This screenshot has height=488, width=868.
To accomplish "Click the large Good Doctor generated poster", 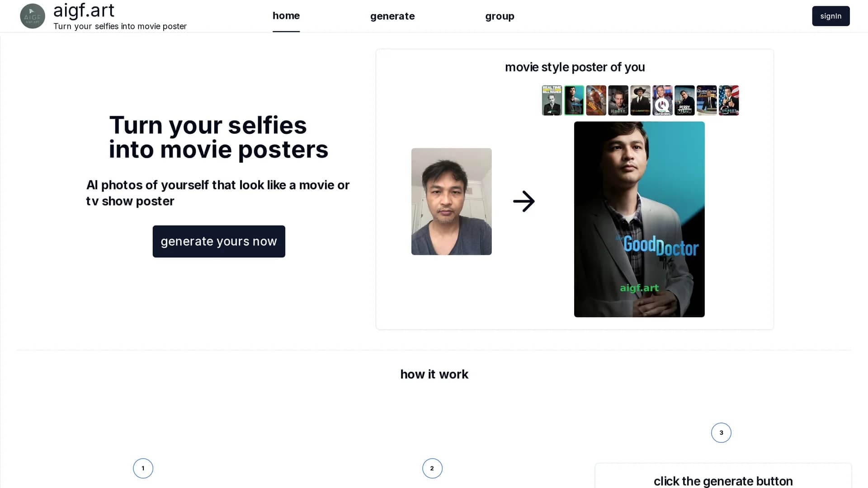I will click(x=639, y=219).
